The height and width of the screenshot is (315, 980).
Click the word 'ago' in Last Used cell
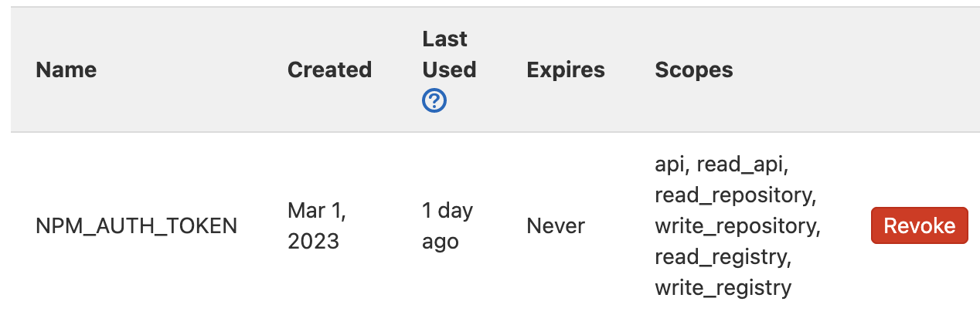(441, 242)
